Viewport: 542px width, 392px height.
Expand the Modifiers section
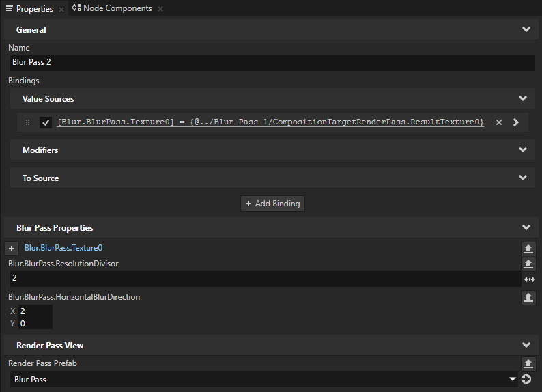click(523, 150)
